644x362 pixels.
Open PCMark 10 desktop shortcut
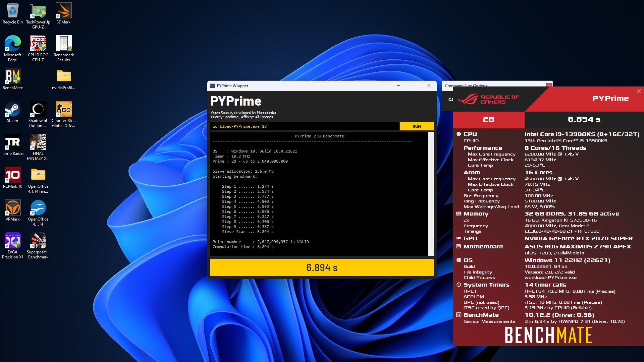tap(13, 178)
